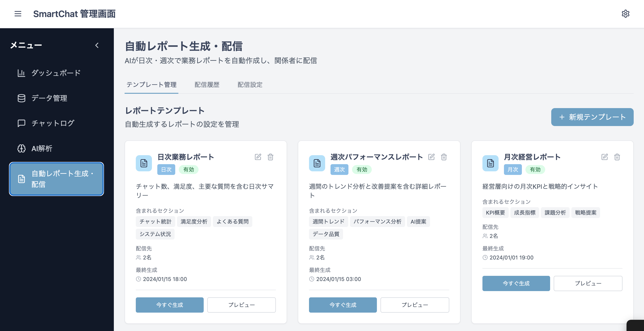The image size is (644, 331).
Task: Select the システム状況 section tag
Action: pos(155,234)
